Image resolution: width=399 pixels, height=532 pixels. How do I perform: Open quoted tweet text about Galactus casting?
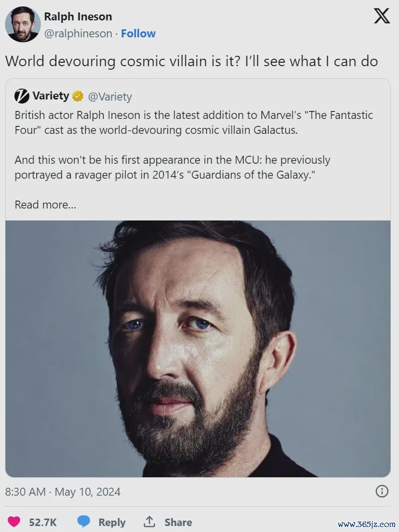pos(194,145)
